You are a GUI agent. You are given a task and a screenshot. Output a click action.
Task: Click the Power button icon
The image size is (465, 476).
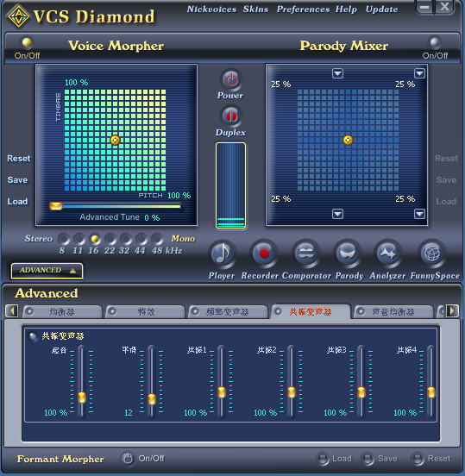click(231, 79)
